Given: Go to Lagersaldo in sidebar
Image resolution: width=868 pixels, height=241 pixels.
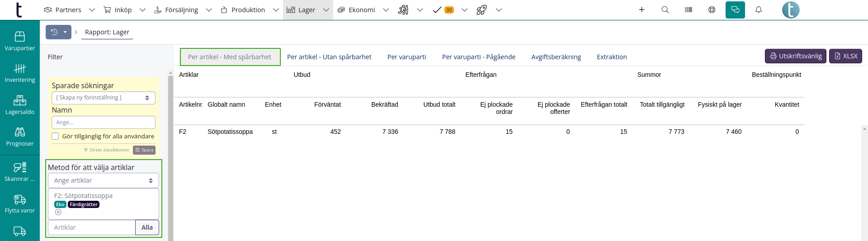Looking at the screenshot, I should click(20, 105).
